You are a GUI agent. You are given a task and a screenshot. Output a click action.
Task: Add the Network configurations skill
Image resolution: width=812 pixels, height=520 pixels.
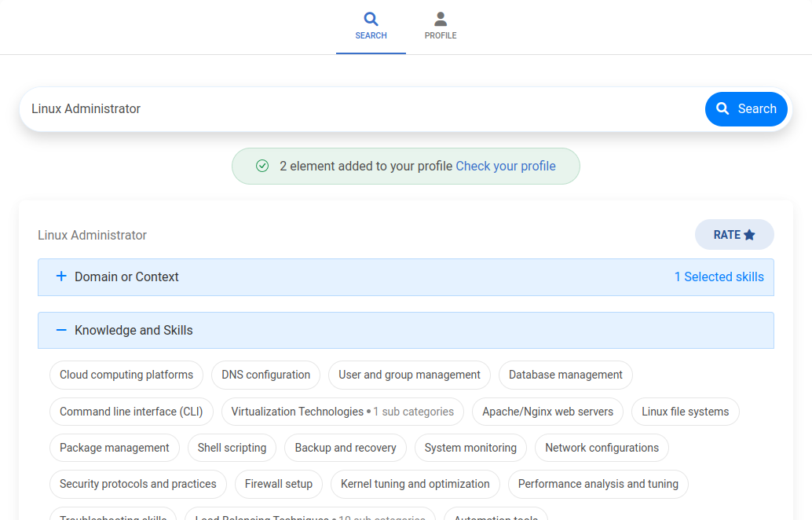pyautogui.click(x=602, y=448)
